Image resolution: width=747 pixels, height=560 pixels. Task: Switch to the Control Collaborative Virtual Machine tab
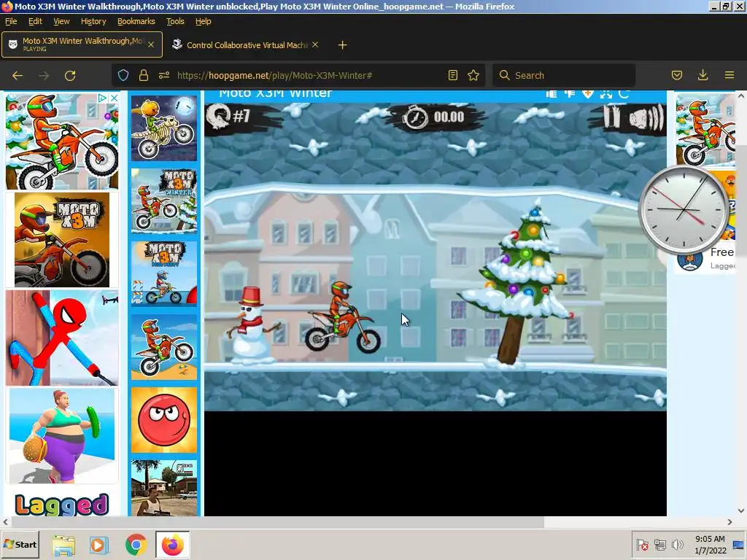[x=245, y=44]
